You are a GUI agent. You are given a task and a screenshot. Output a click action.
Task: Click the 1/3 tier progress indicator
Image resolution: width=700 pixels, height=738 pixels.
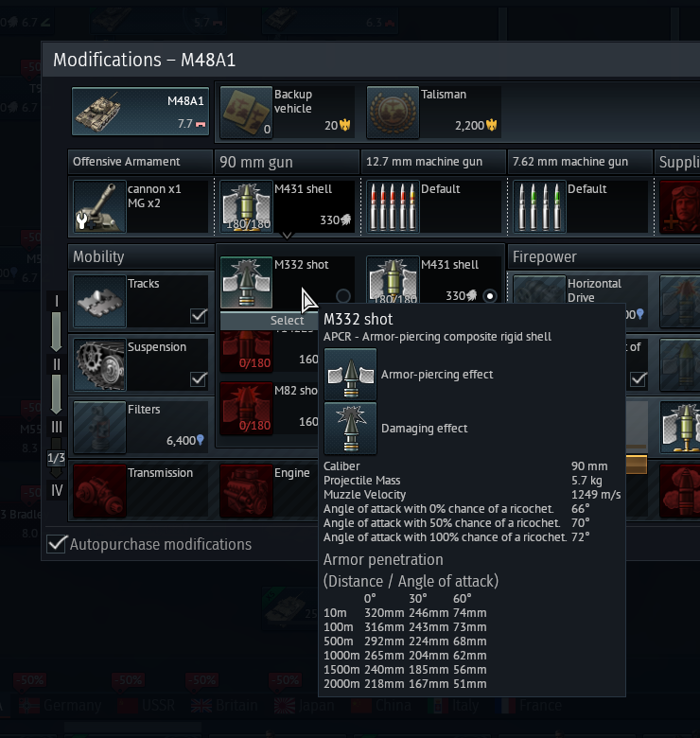click(56, 458)
